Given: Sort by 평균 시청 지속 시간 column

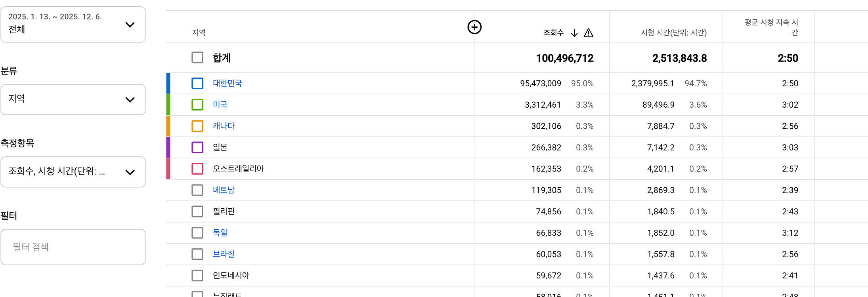Looking at the screenshot, I should click(770, 26).
